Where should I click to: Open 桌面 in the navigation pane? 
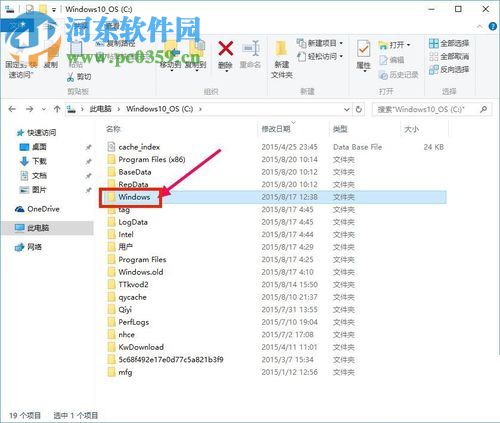pos(33,147)
